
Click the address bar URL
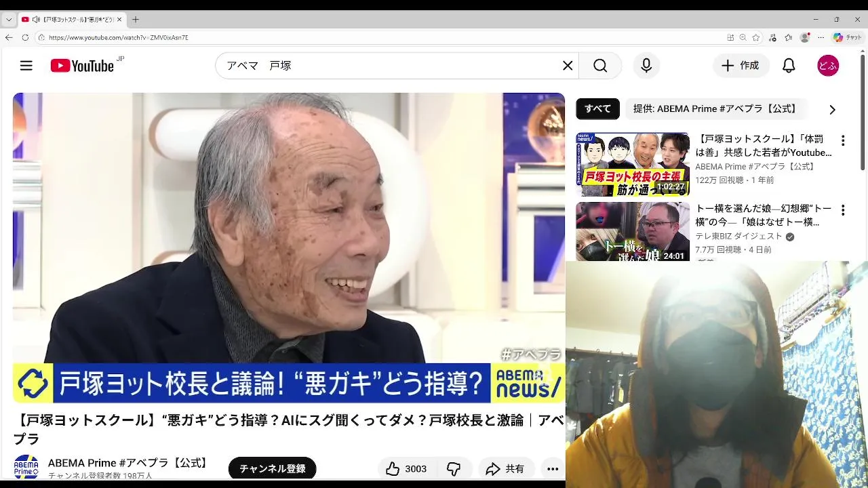click(118, 38)
